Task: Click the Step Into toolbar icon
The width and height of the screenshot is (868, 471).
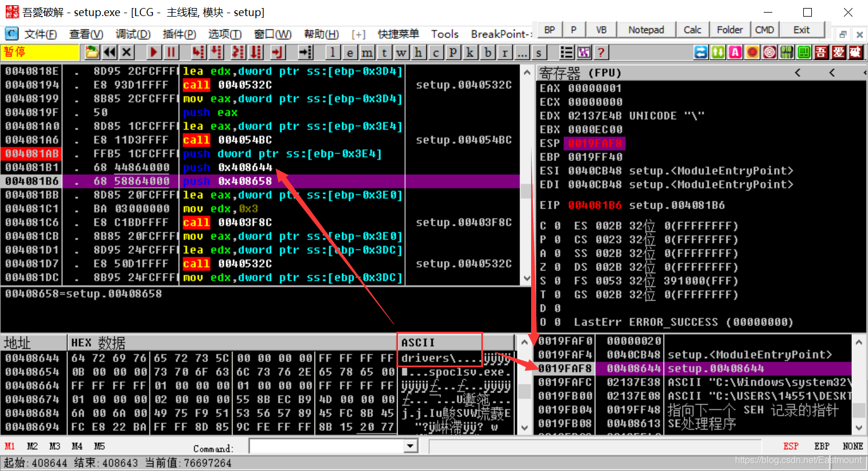Action: click(198, 53)
